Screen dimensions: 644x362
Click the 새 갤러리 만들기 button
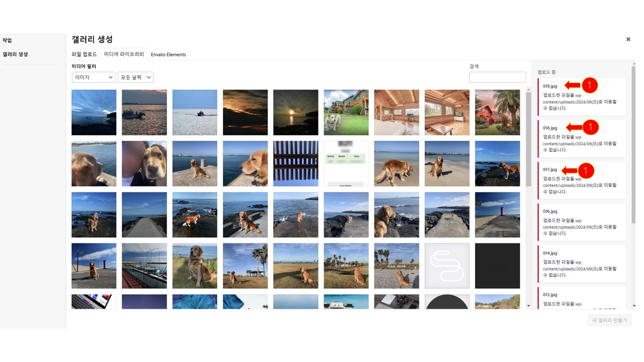point(609,320)
